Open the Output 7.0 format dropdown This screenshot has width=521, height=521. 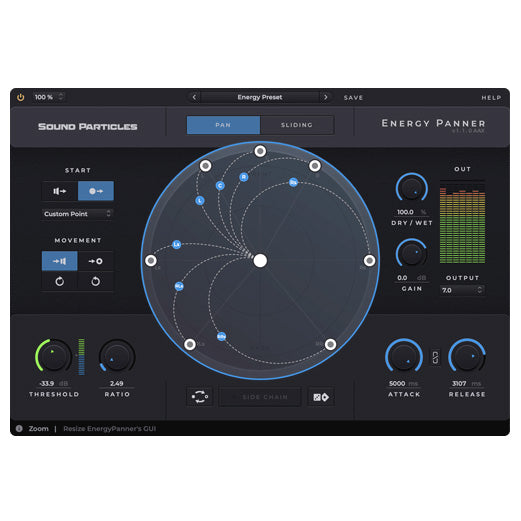point(462,290)
